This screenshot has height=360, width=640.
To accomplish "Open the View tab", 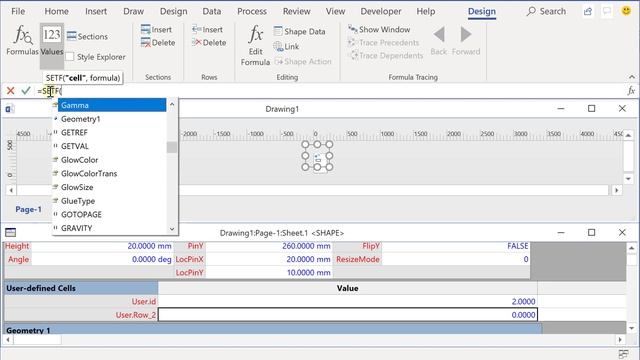I will tap(336, 11).
